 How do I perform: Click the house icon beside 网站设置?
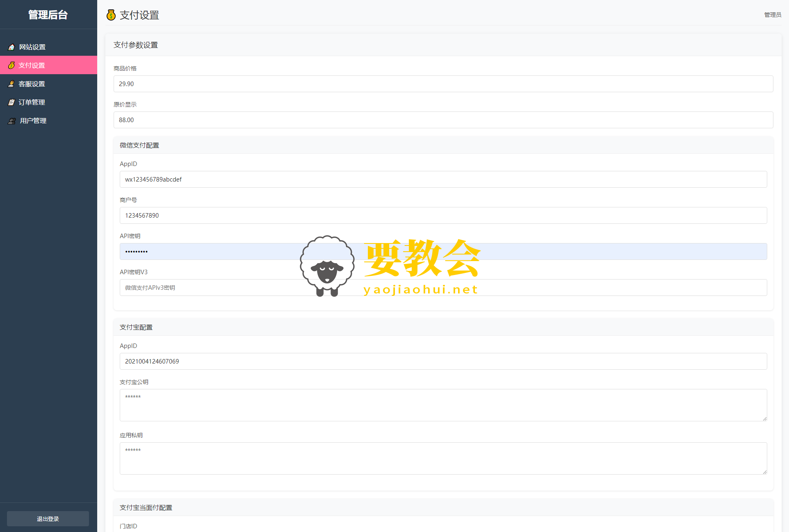[11, 47]
